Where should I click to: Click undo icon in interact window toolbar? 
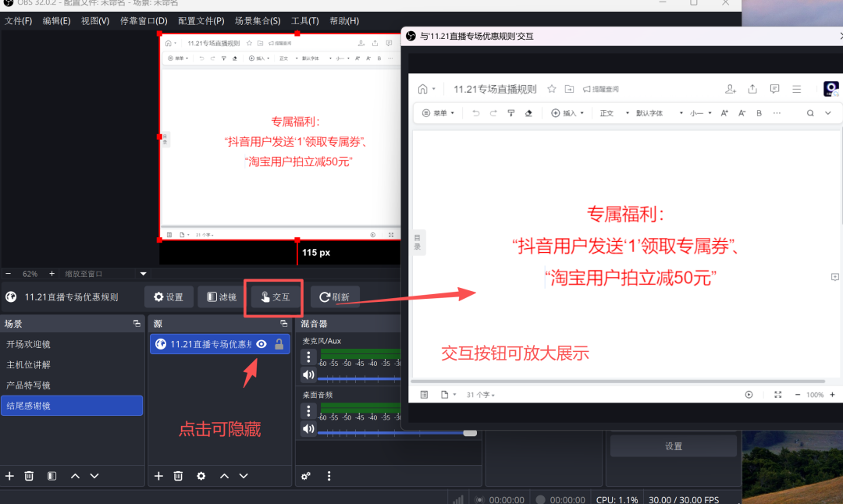476,113
